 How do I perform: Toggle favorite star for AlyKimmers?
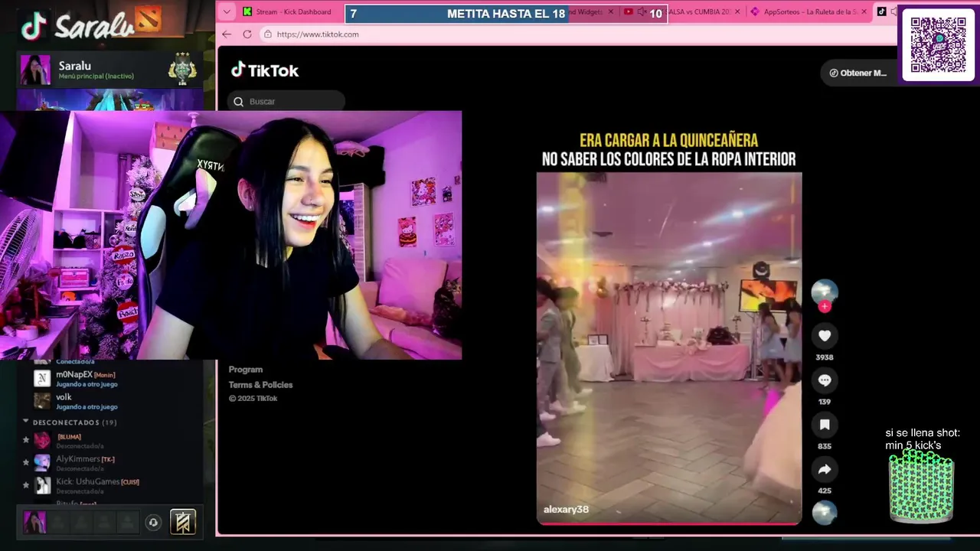(26, 463)
